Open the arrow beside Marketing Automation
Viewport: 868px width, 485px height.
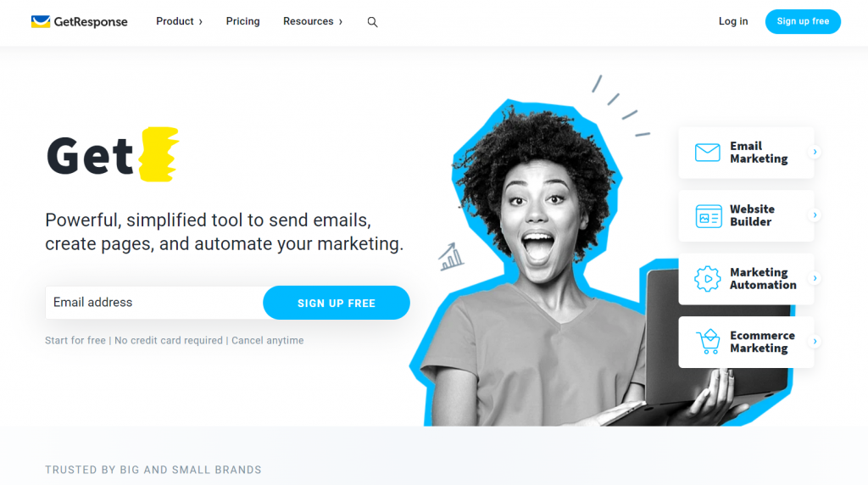[815, 278]
